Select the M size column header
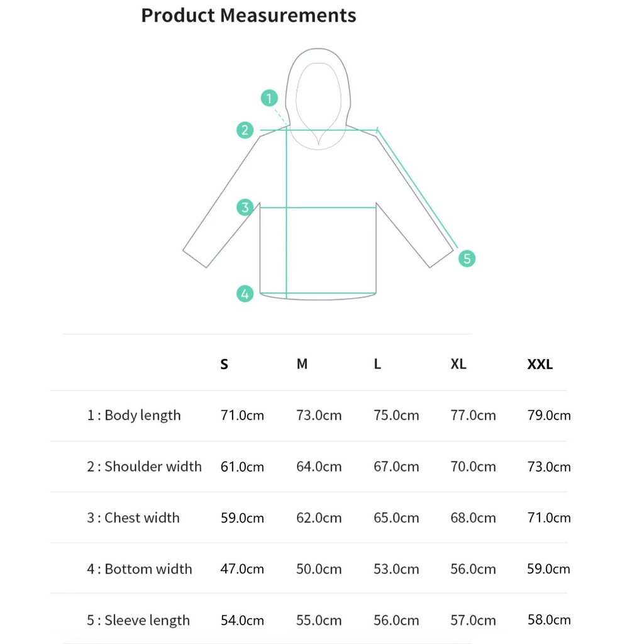This screenshot has height=644, width=644. (302, 364)
